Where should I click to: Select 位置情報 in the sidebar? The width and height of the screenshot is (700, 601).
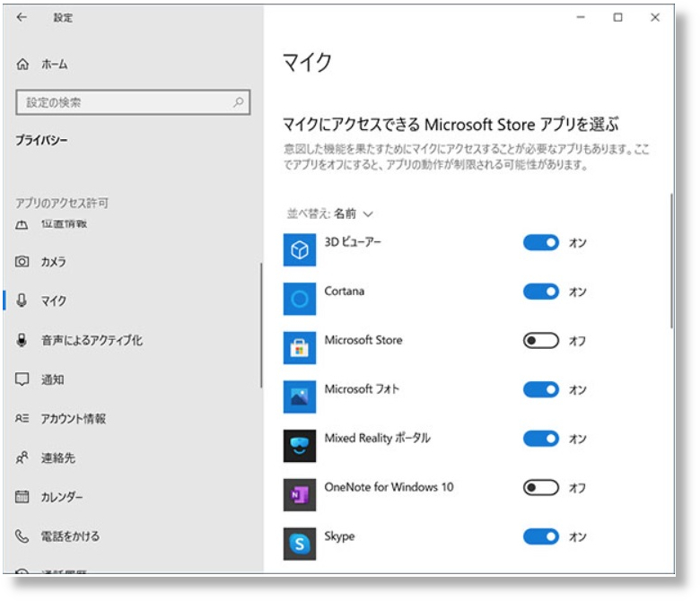pos(132,224)
